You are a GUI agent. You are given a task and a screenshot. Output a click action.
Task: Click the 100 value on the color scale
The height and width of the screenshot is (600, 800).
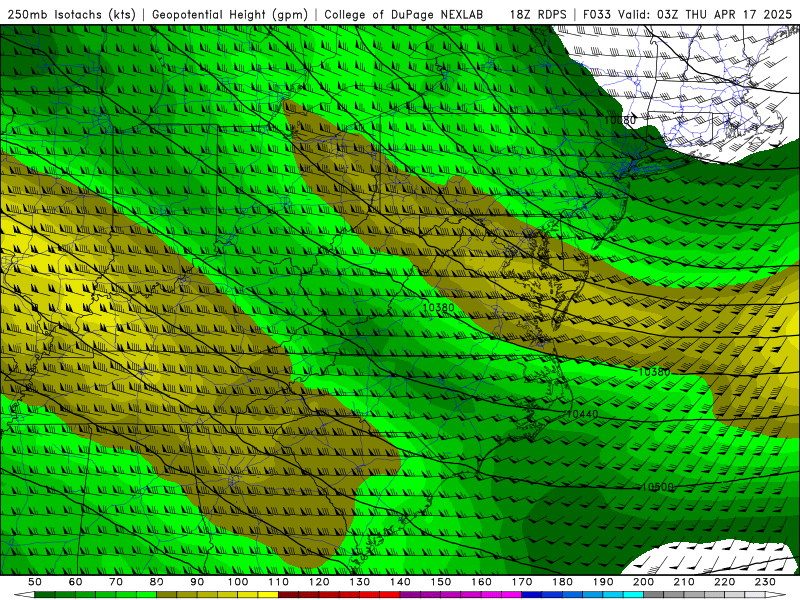pos(238,582)
